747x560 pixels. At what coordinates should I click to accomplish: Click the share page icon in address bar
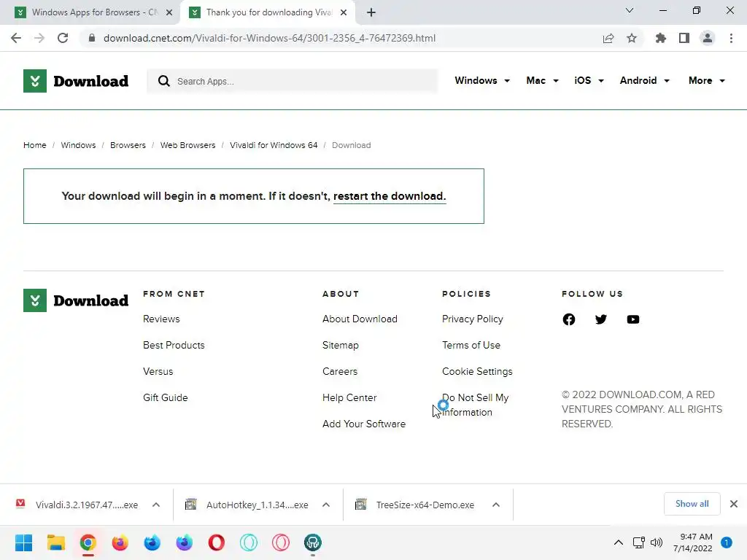coord(608,38)
